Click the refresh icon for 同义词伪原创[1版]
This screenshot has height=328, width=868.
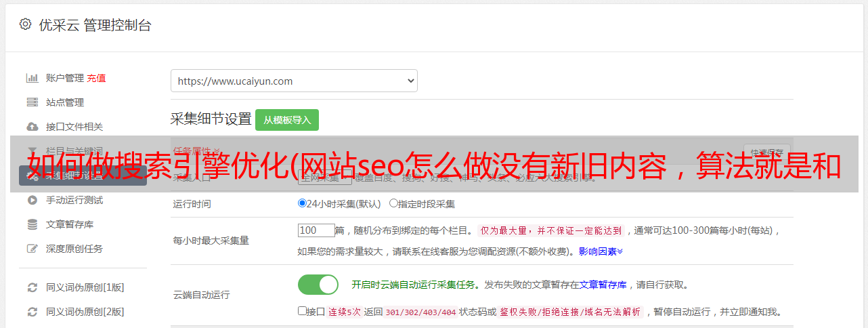point(32,287)
